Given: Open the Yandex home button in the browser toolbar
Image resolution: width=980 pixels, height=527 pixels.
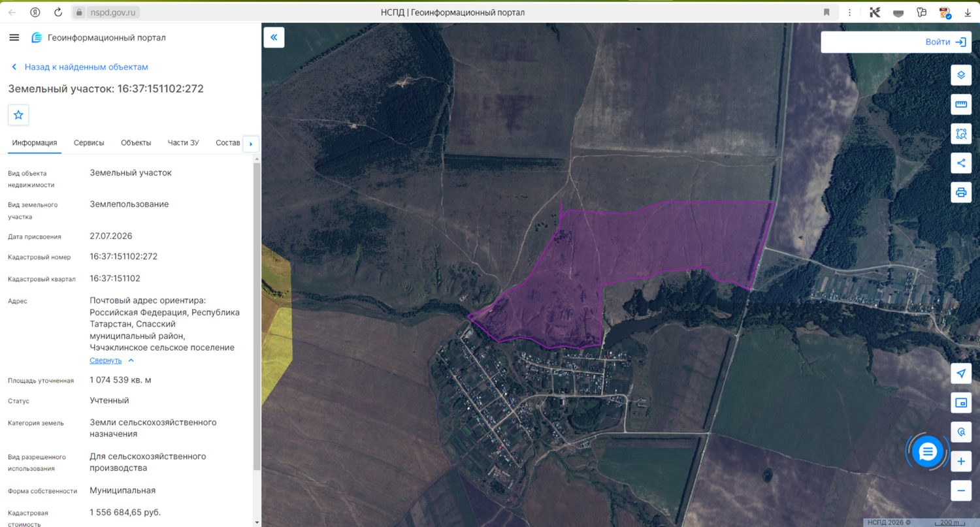Looking at the screenshot, I should click(35, 12).
